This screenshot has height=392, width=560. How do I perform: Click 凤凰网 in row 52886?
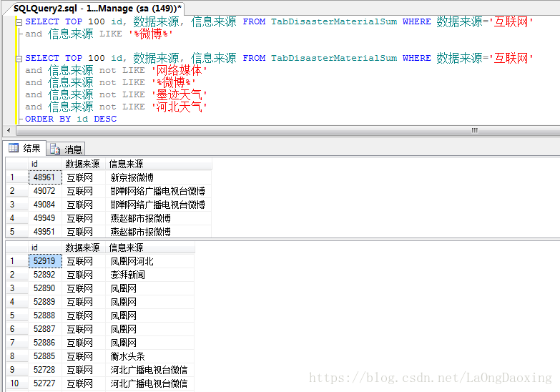[x=150, y=343]
